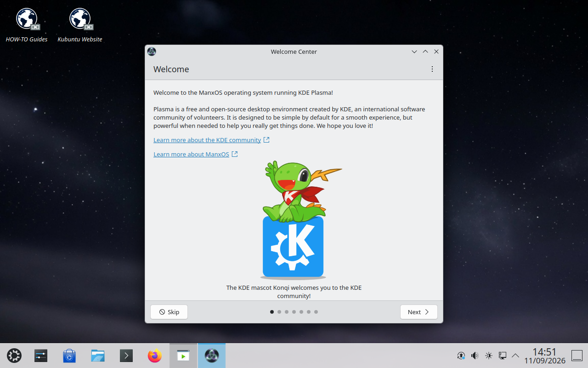Image resolution: width=588 pixels, height=368 pixels.
Task: Click the external link icon after ManxOS
Action: (235, 154)
